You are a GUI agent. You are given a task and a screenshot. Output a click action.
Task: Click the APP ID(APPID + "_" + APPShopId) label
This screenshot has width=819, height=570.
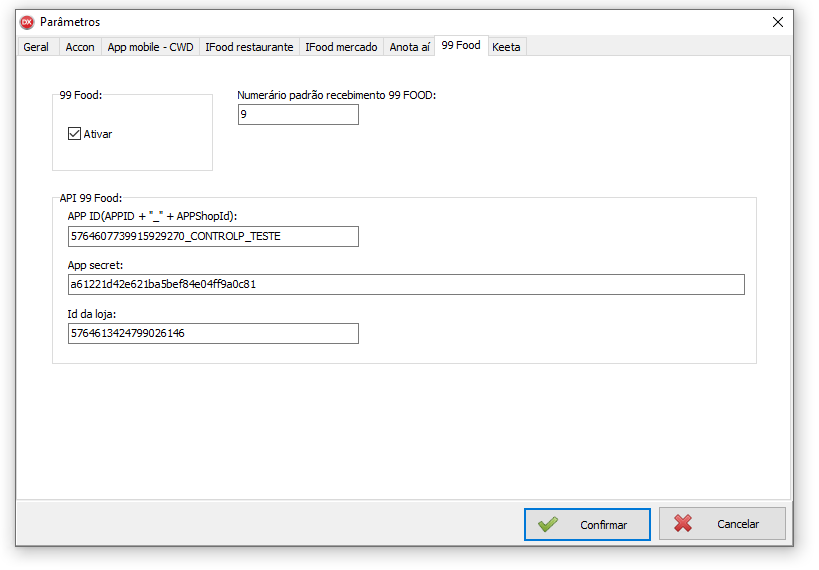tap(152, 216)
